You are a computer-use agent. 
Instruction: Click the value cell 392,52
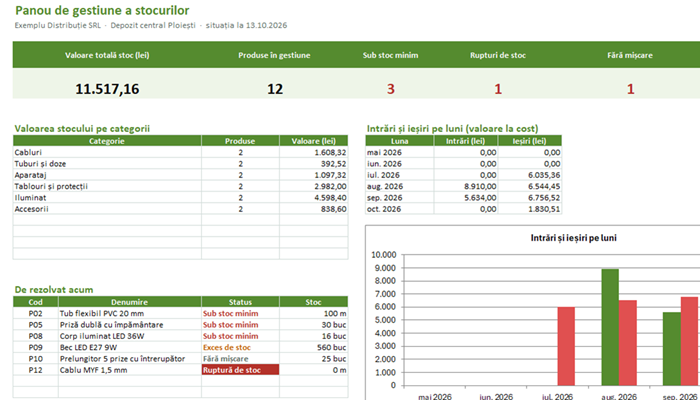313,163
